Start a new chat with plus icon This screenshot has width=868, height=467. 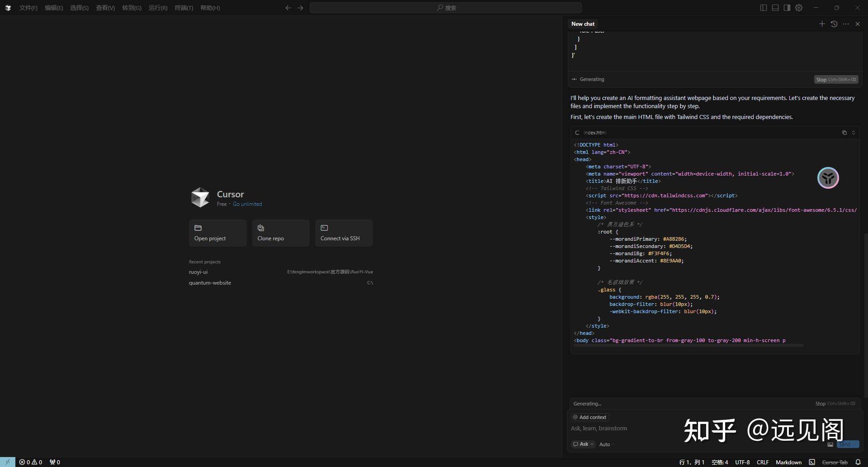click(x=822, y=24)
